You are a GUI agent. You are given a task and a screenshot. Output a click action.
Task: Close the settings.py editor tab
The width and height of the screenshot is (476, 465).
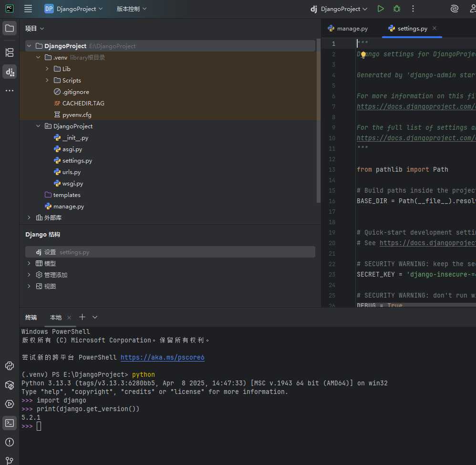(435, 28)
